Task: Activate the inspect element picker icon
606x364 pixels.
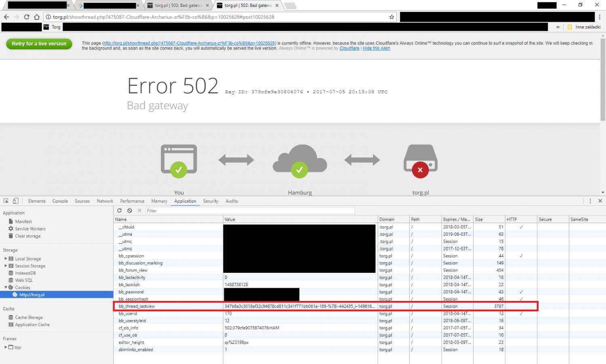Action: [6, 201]
